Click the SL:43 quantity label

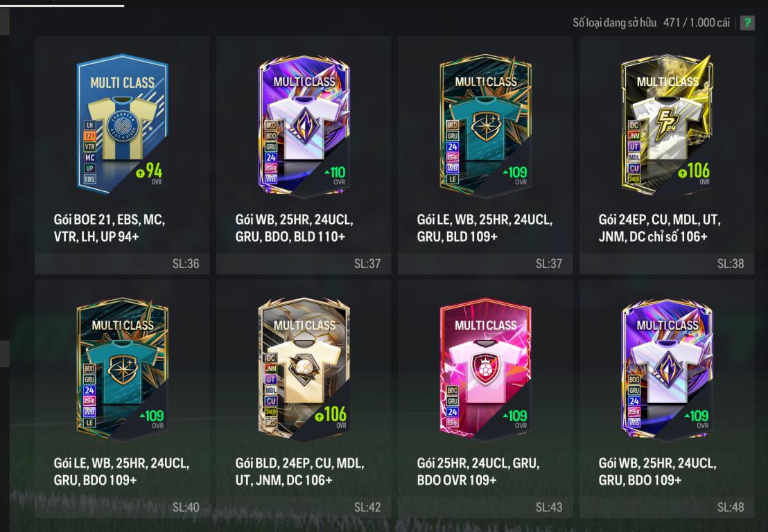(x=548, y=508)
